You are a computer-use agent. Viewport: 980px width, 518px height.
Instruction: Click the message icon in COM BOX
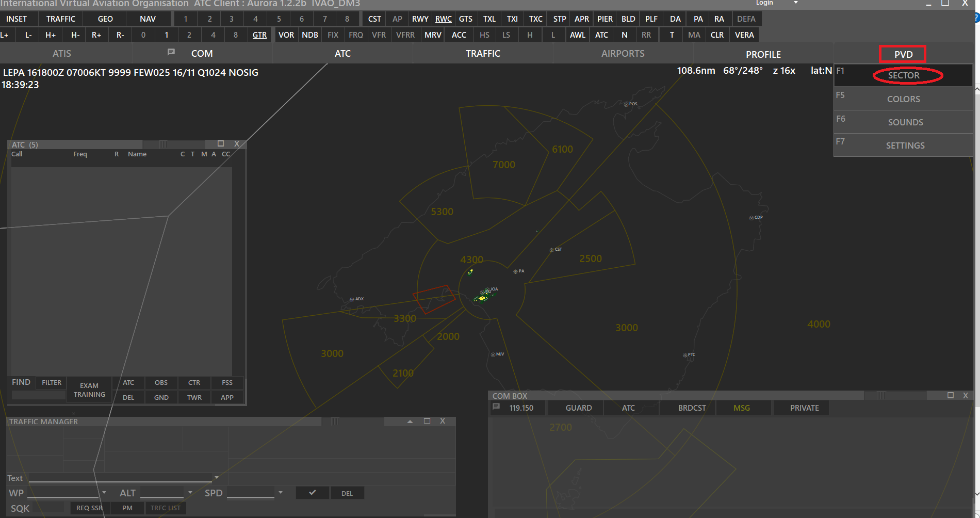point(496,407)
